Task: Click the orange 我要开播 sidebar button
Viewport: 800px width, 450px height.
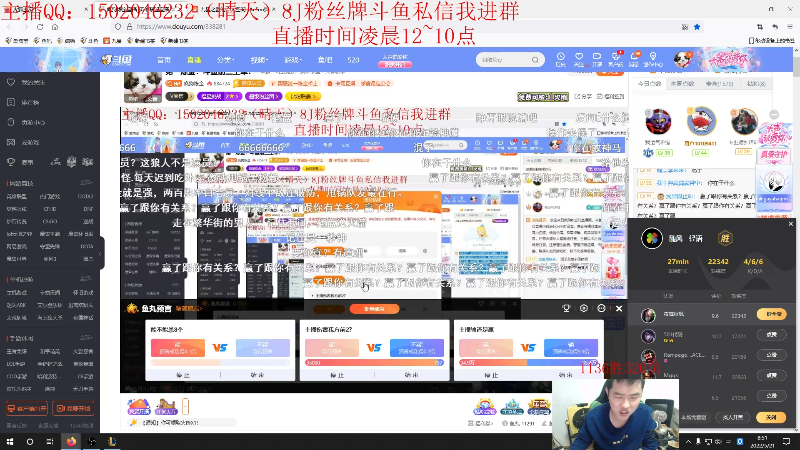Action: 73,408
